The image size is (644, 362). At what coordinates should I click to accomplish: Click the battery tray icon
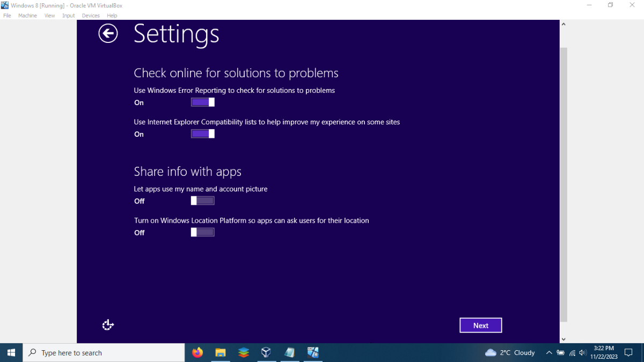560,352
